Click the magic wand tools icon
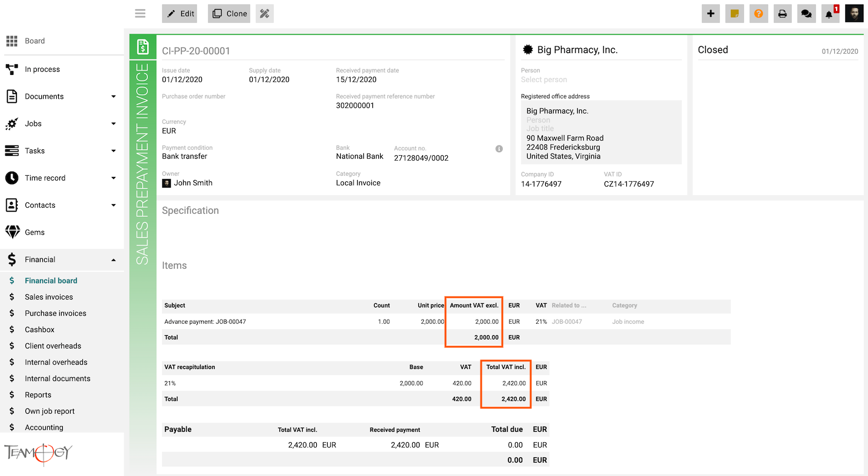The height and width of the screenshot is (476, 868). pos(264,13)
